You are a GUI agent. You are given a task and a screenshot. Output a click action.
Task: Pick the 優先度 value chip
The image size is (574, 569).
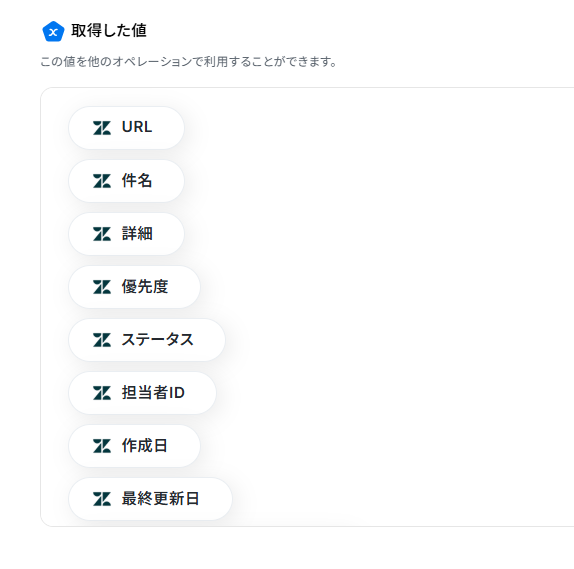click(134, 287)
